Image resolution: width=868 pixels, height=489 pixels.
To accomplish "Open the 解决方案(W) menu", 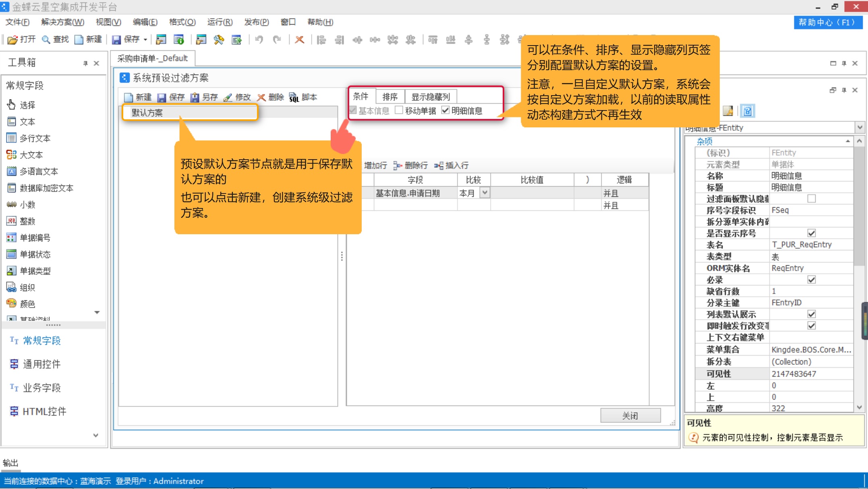I will click(62, 22).
